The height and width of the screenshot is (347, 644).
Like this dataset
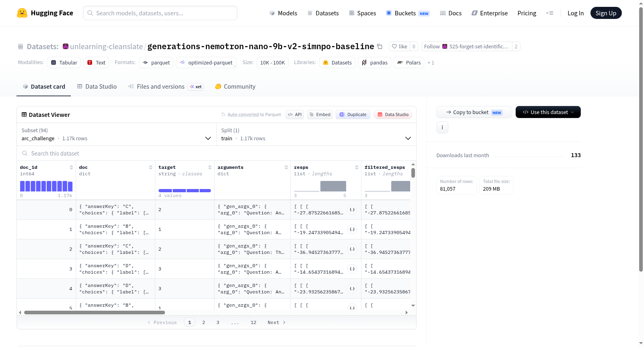point(399,46)
